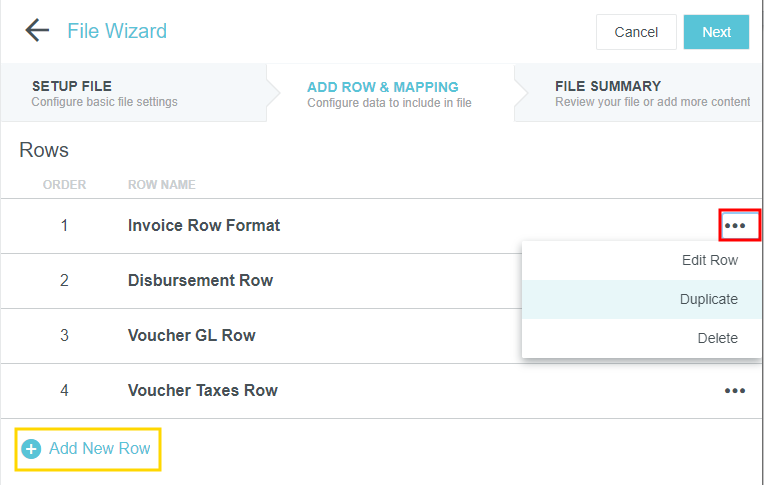The image size is (764, 485).
Task: Click the ORDER column header
Action: [64, 185]
